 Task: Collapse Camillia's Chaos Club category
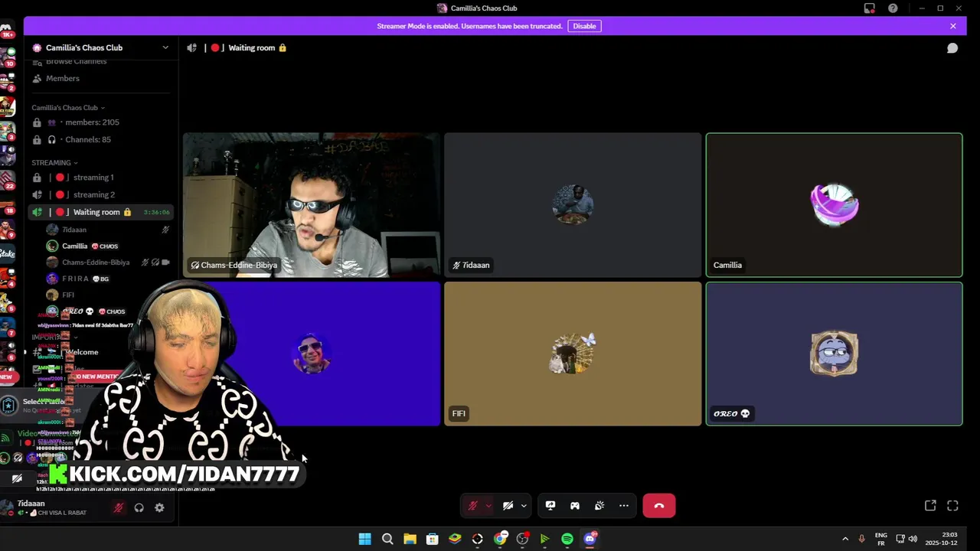(68, 108)
